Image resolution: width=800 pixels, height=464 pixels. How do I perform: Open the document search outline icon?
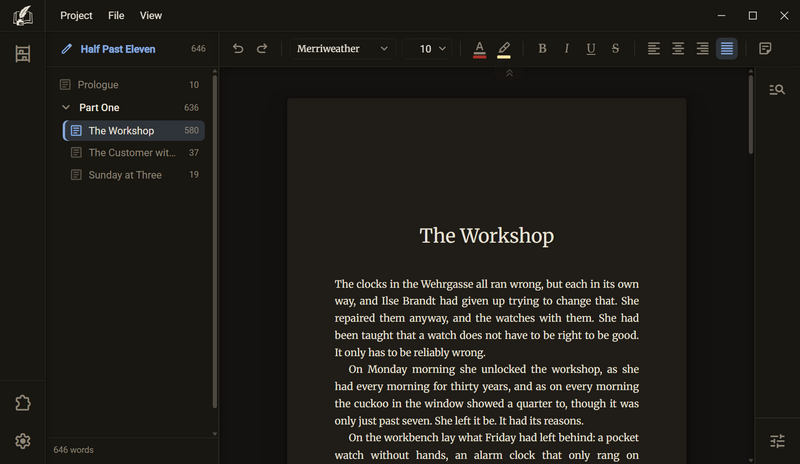[777, 90]
